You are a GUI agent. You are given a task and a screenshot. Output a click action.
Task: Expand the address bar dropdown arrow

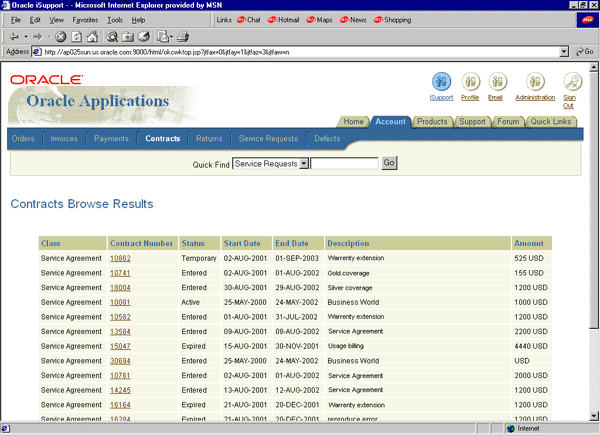[564, 52]
